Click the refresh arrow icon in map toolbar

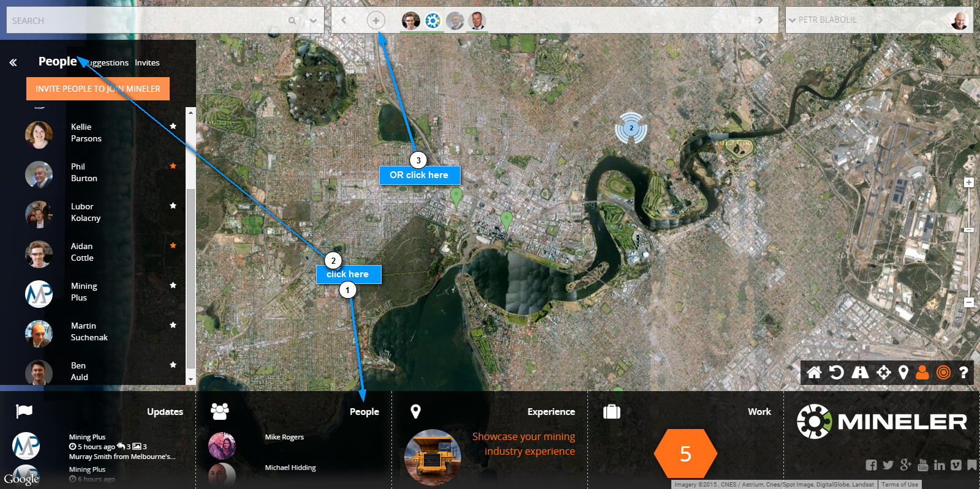836,372
